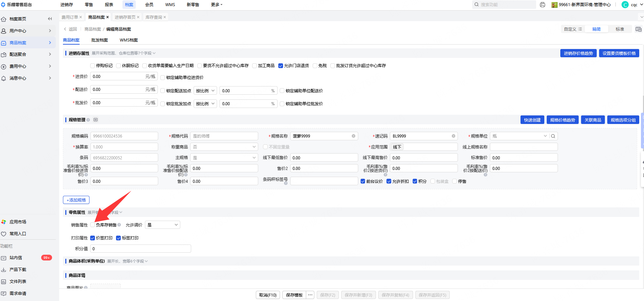The width and height of the screenshot is (644, 301).
Task: Click the layout toggle icon beside 标准
Action: (x=639, y=29)
